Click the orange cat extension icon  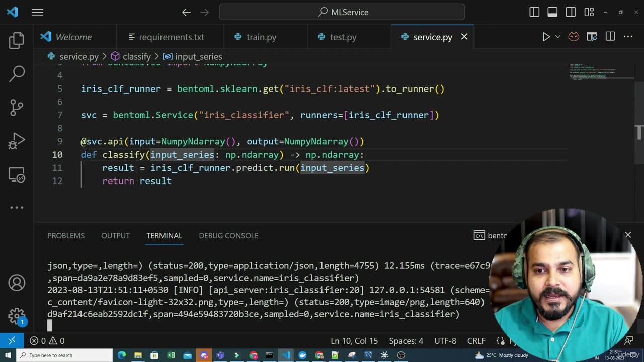574,37
